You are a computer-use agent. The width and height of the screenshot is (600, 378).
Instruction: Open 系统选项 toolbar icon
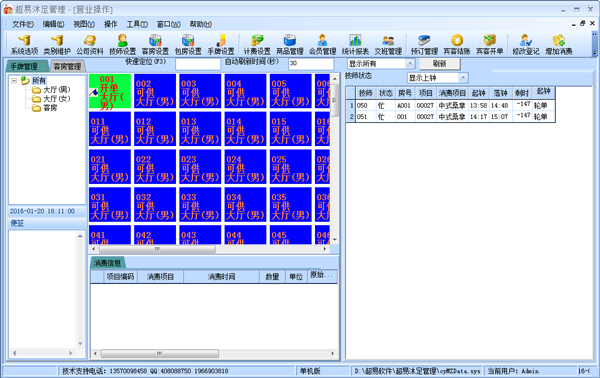[24, 45]
